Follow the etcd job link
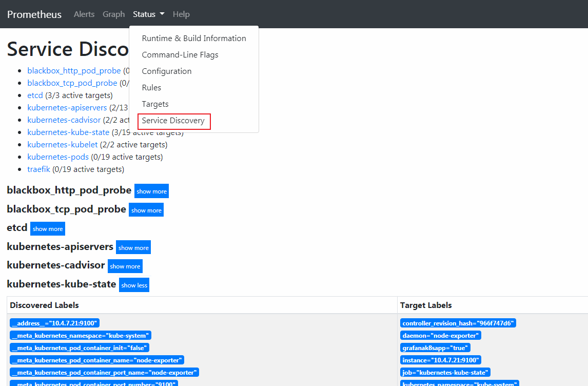This screenshot has height=386, width=588. click(x=35, y=95)
